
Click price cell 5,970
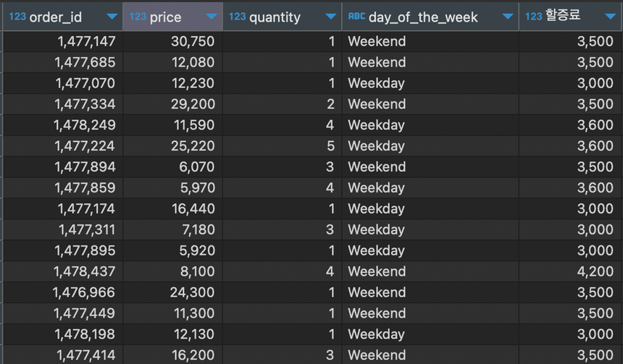[x=173, y=187]
